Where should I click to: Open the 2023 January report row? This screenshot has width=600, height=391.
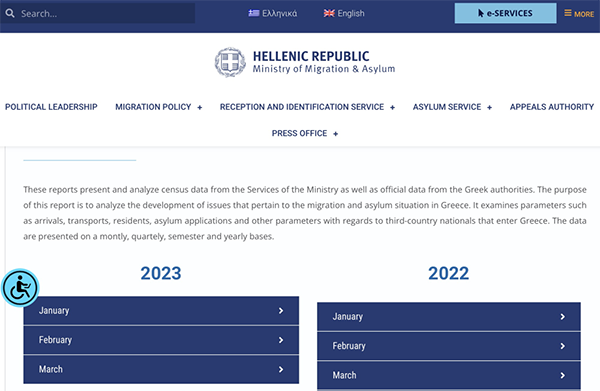click(161, 311)
